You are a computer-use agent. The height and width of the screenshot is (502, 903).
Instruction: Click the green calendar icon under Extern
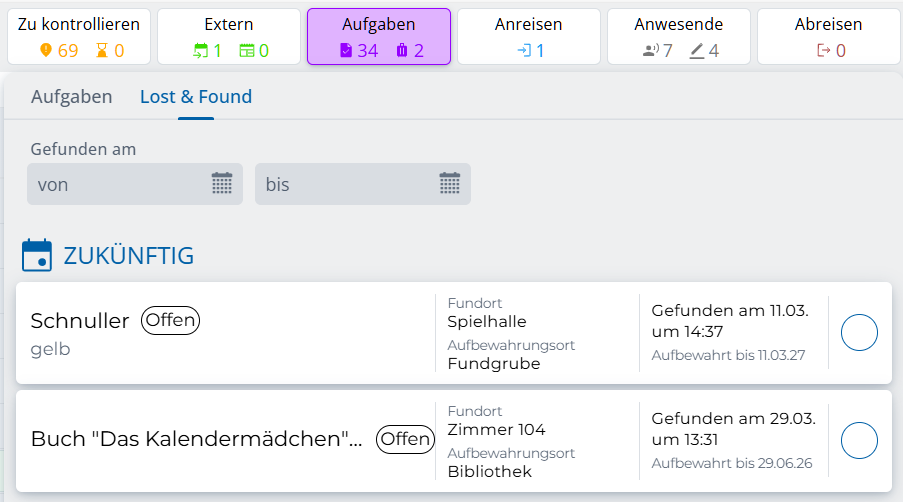[x=201, y=50]
